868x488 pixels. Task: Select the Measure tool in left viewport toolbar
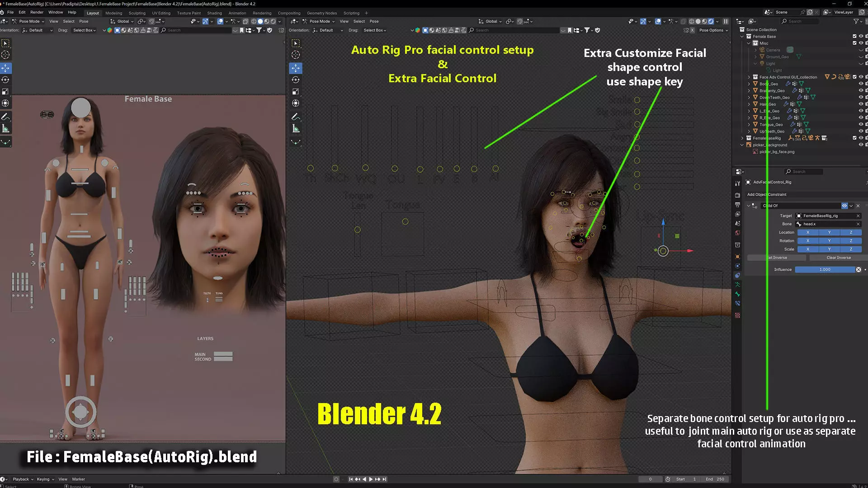click(x=5, y=129)
